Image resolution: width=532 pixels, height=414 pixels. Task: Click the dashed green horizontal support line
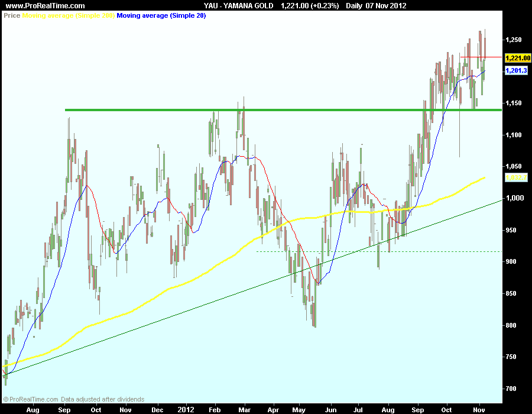click(379, 251)
